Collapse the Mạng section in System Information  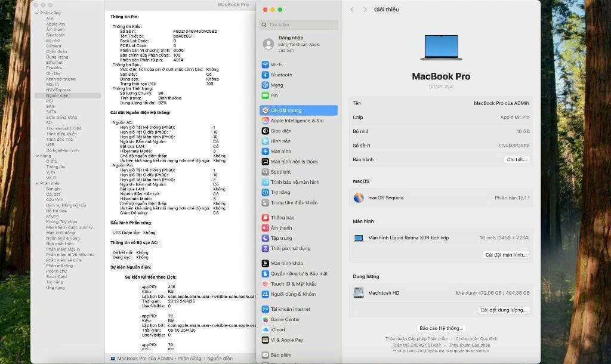click(x=38, y=156)
